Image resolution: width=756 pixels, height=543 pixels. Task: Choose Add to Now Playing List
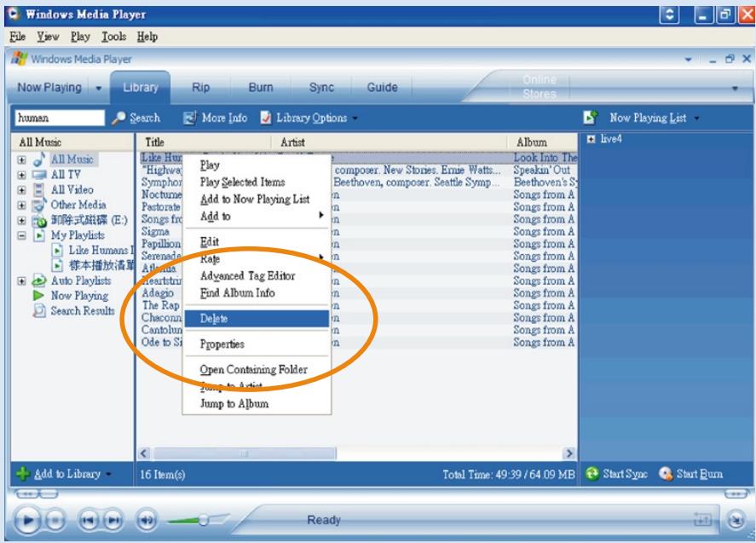[257, 199]
